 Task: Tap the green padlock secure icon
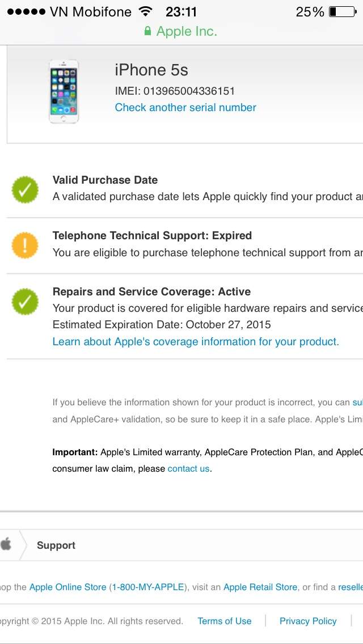pos(148,31)
